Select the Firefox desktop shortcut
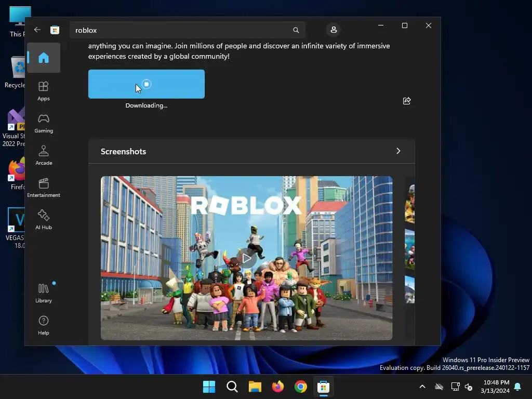Screen dimensions: 532x399 click(x=16, y=174)
